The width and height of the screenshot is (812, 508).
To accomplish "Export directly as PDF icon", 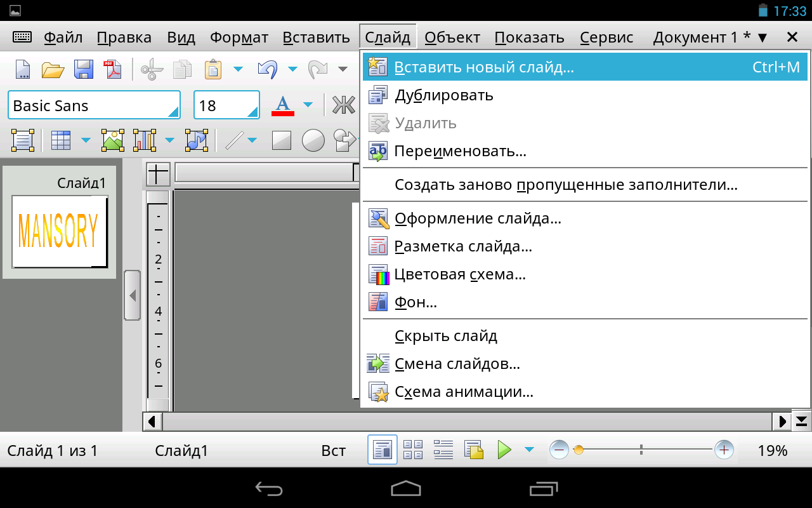I will tap(113, 69).
